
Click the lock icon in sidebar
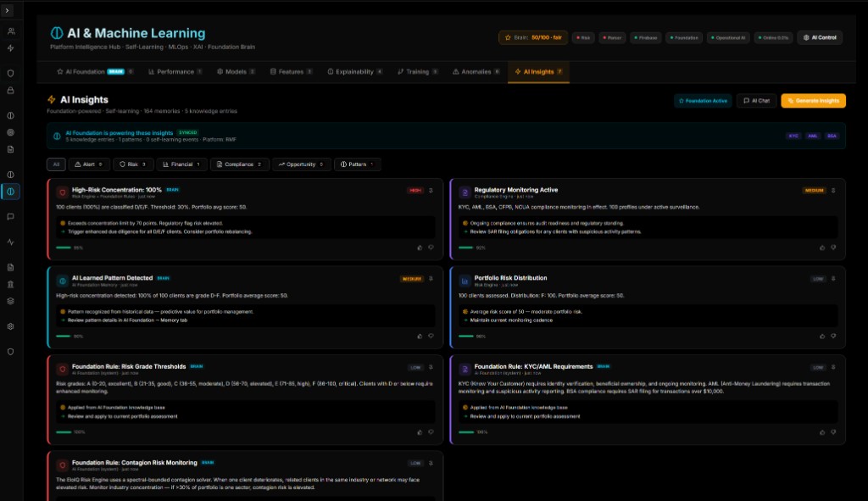click(x=11, y=90)
